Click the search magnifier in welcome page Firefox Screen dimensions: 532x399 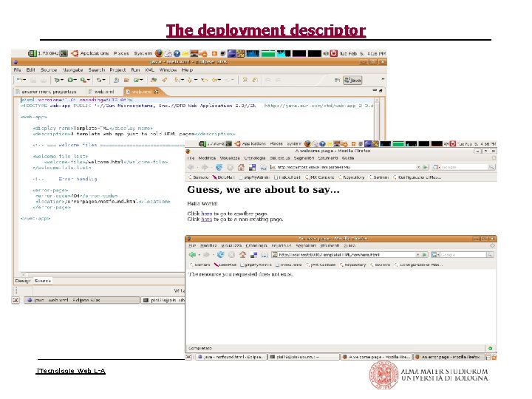tap(491, 167)
